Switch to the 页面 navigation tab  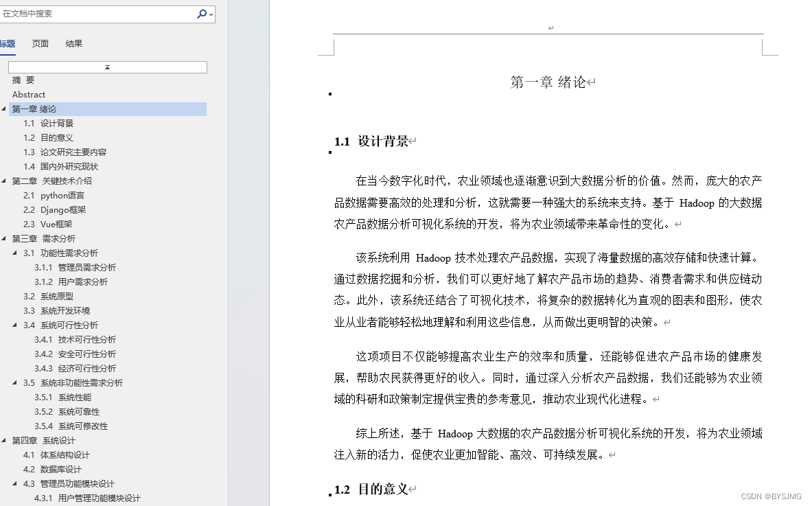coord(40,44)
